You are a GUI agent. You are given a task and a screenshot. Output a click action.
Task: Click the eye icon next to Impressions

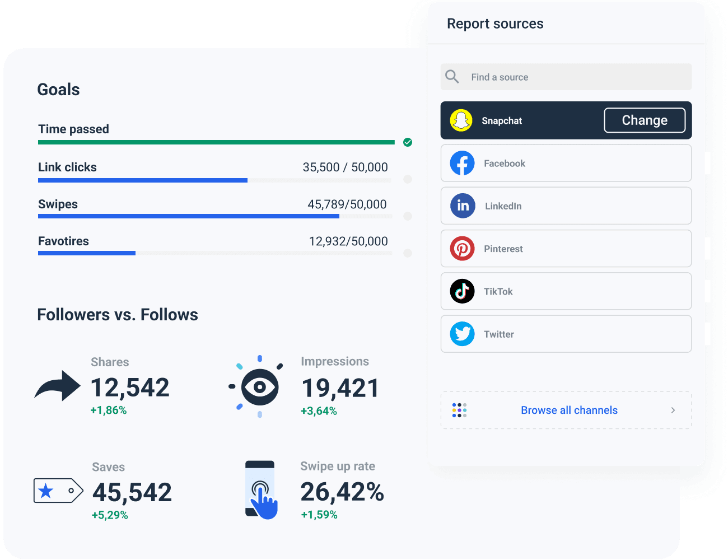(259, 386)
